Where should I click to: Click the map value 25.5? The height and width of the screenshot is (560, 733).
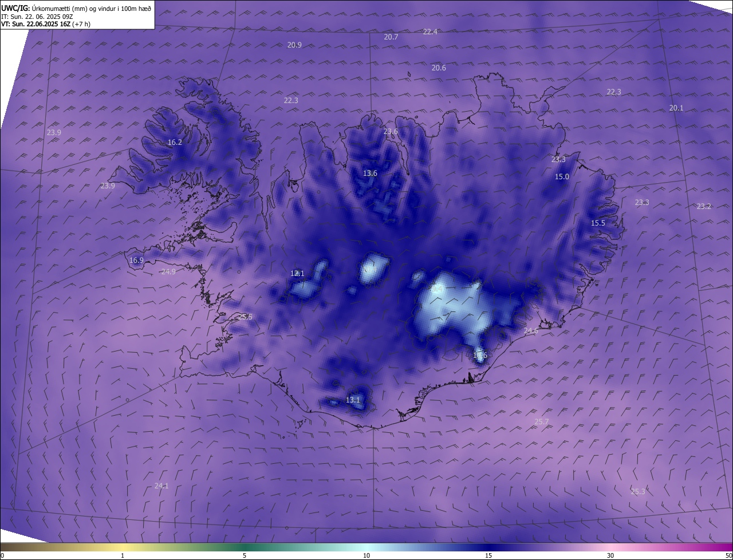coord(245,317)
